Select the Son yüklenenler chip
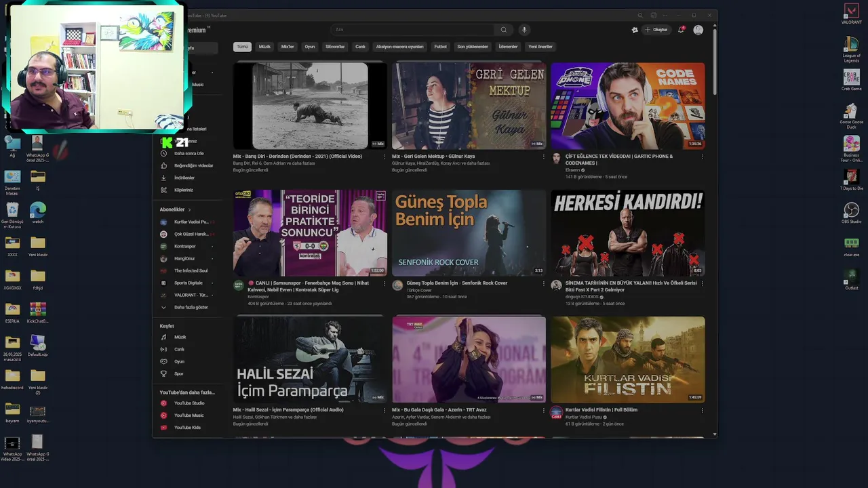 tap(473, 47)
